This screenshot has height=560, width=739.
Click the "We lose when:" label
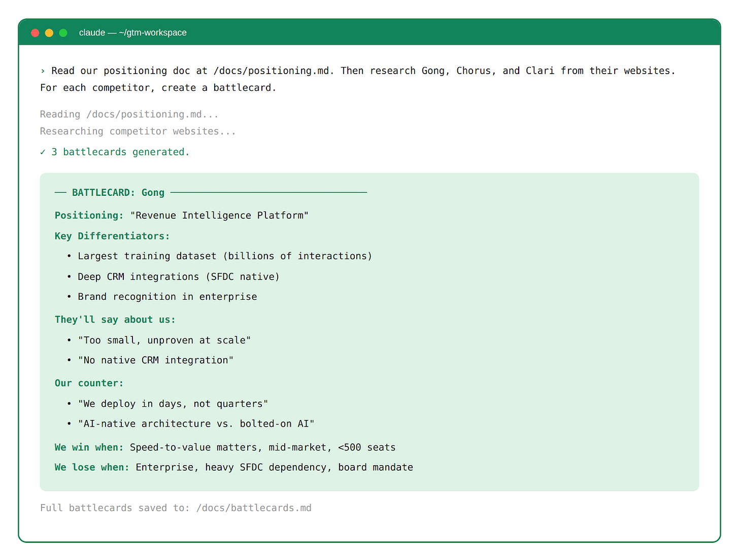(x=92, y=468)
